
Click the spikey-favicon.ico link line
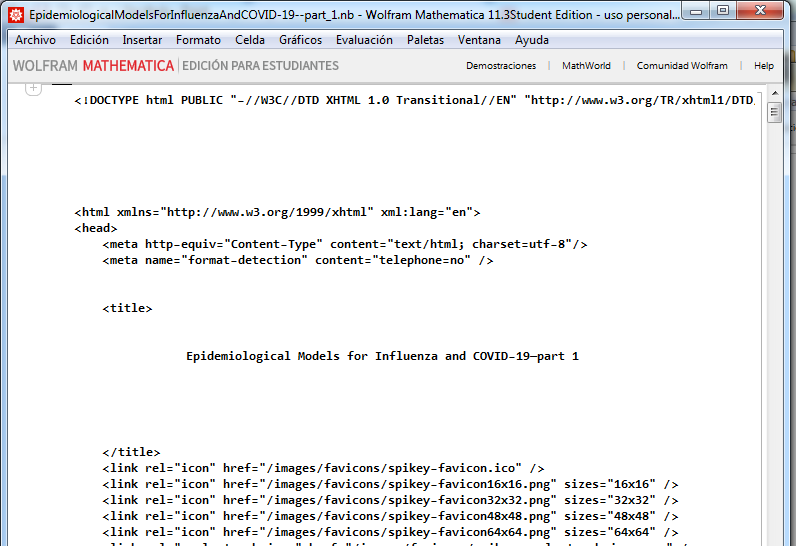pyautogui.click(x=323, y=468)
